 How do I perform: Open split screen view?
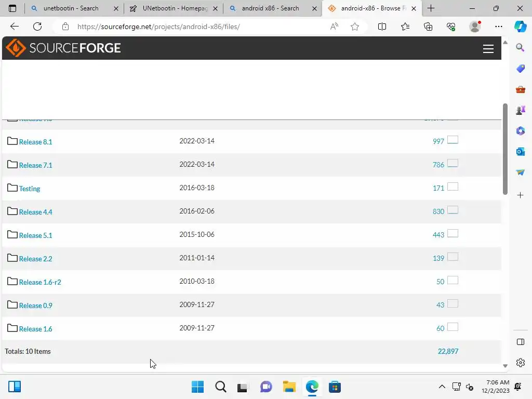(x=382, y=26)
